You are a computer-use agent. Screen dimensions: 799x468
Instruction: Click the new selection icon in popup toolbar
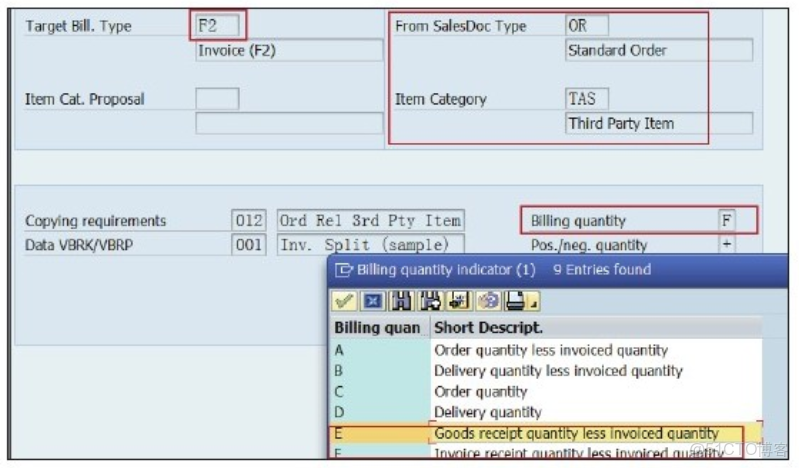(459, 301)
